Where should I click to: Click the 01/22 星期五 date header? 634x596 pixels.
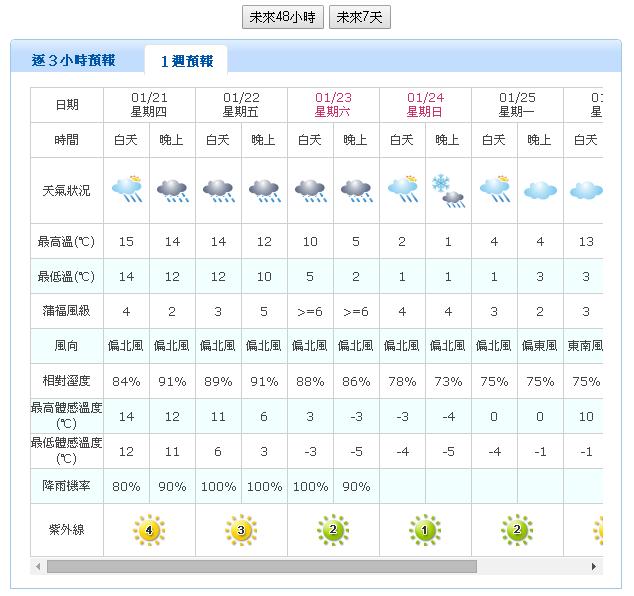241,105
